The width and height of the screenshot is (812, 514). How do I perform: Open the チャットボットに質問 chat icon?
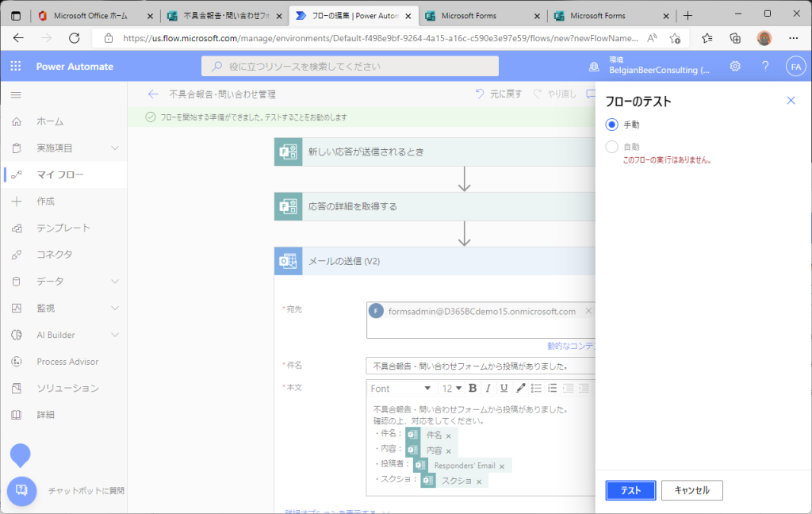click(x=21, y=491)
